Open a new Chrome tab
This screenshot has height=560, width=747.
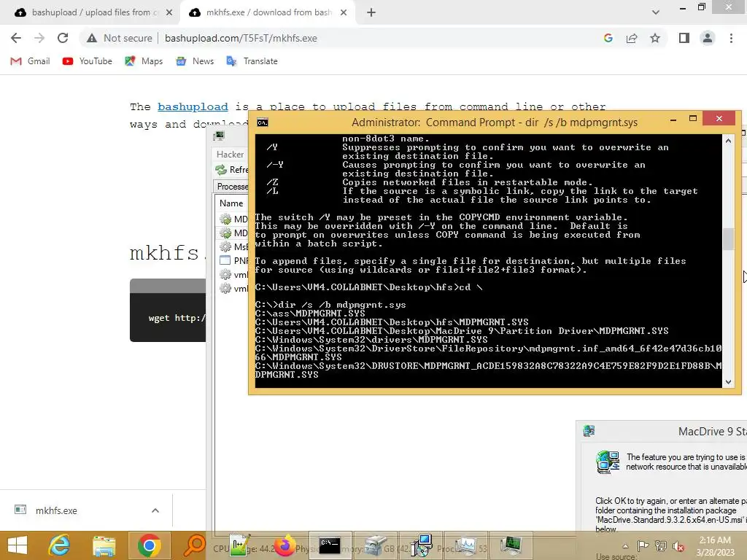click(x=371, y=12)
